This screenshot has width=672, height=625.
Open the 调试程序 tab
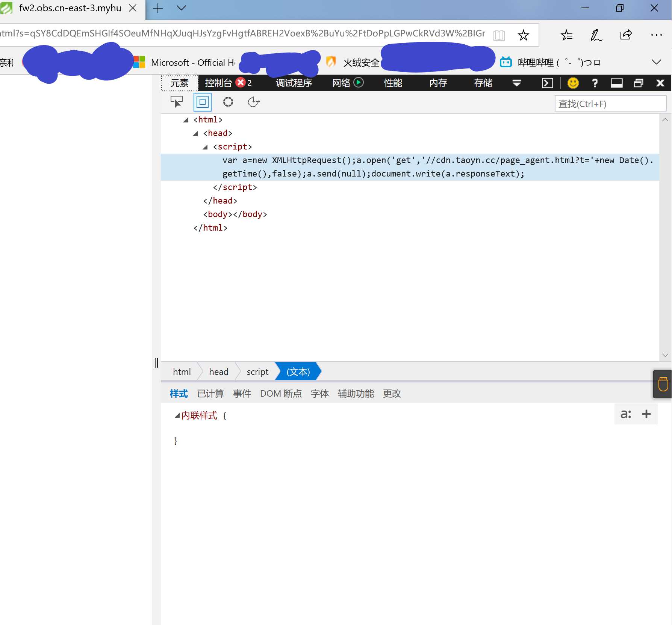point(294,83)
